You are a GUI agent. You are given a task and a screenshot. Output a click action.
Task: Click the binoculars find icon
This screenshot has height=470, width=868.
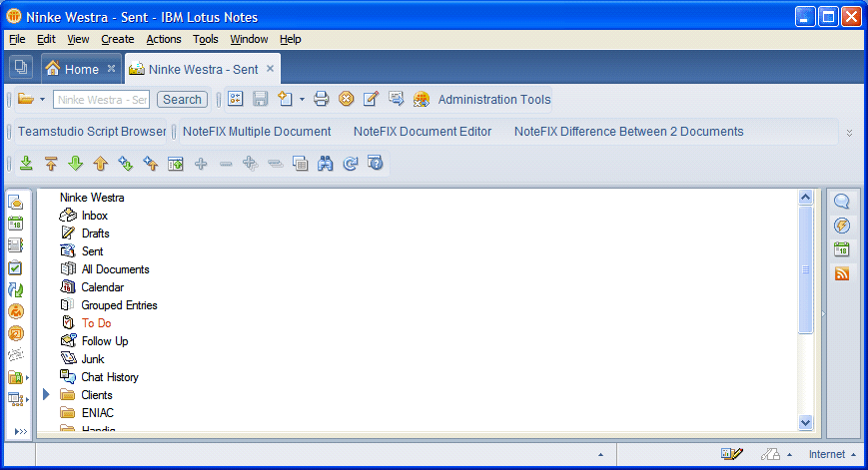(326, 163)
